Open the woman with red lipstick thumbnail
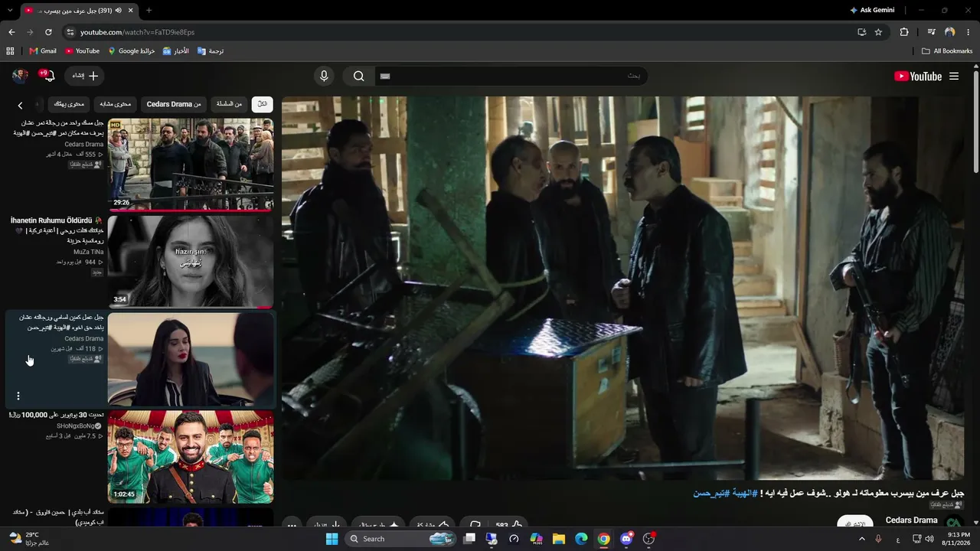The image size is (980, 551). tap(191, 359)
